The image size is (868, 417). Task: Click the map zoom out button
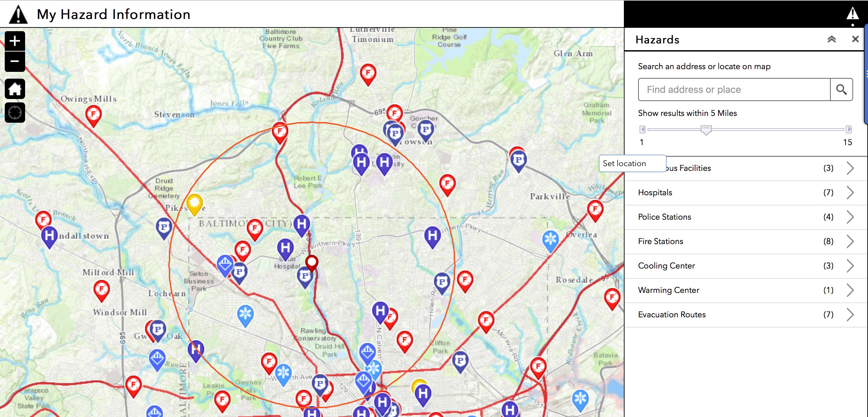(15, 62)
